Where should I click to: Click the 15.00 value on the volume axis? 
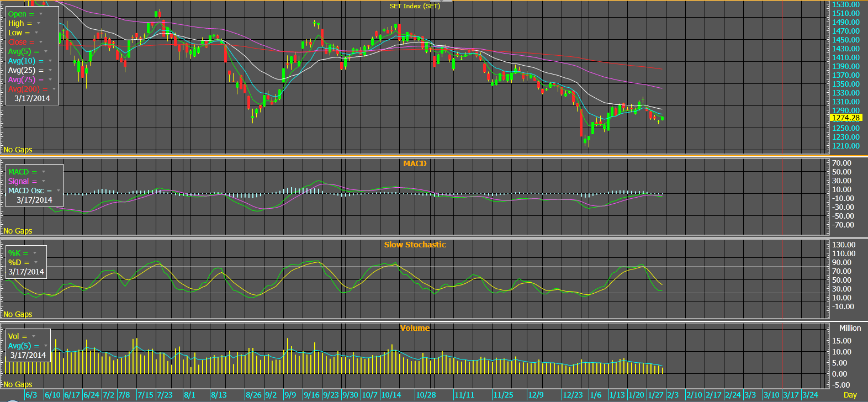click(x=843, y=341)
